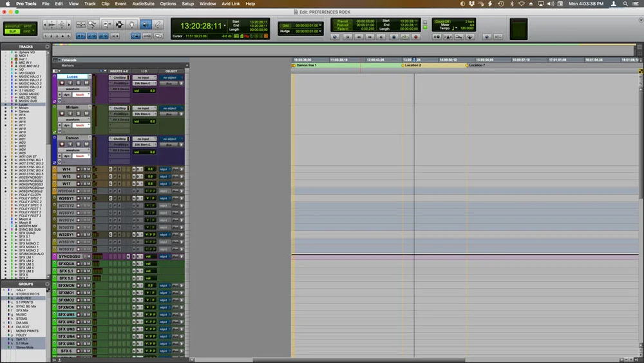
Task: Enable Grid edit mode
Action: click(x=27, y=32)
